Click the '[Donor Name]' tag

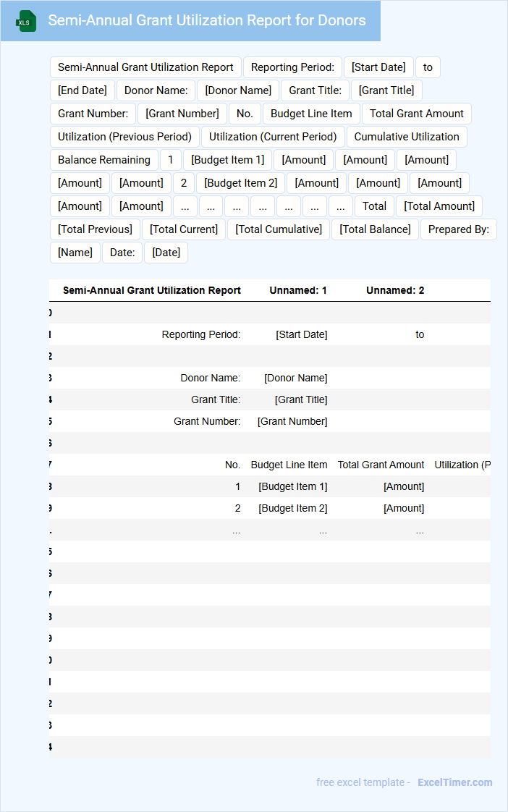tap(238, 90)
